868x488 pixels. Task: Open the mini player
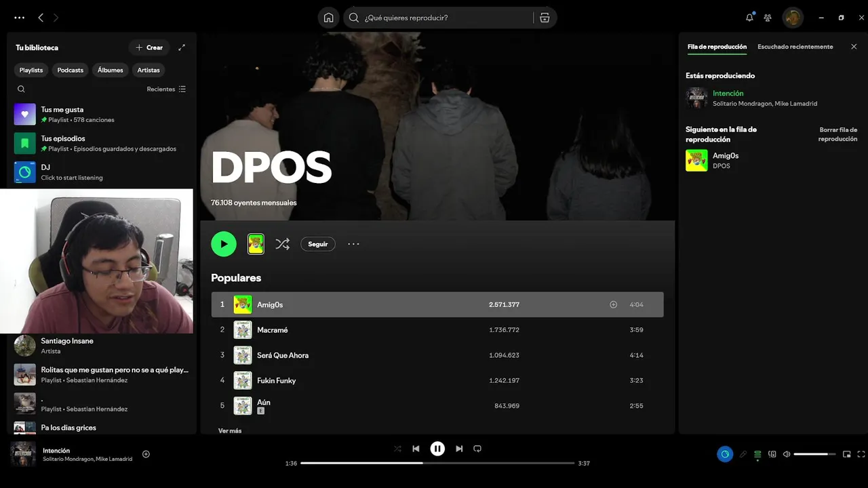tap(847, 454)
